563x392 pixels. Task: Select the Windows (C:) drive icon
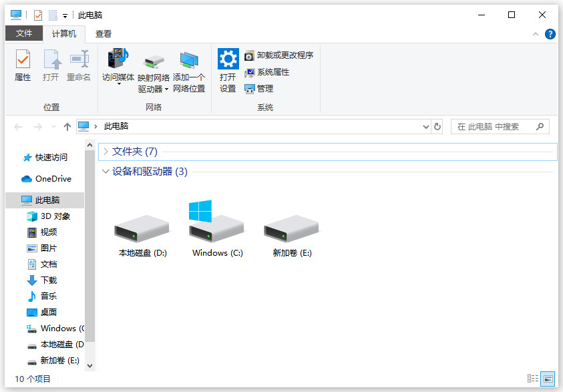pyautogui.click(x=217, y=222)
